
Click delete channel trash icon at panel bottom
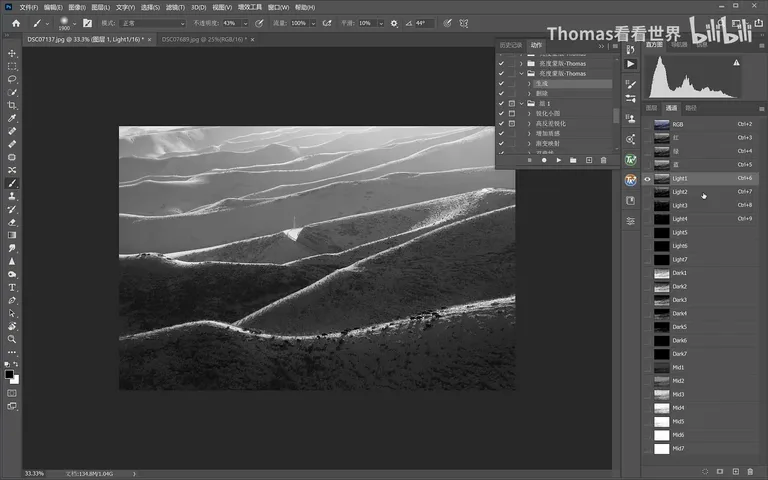[x=750, y=471]
